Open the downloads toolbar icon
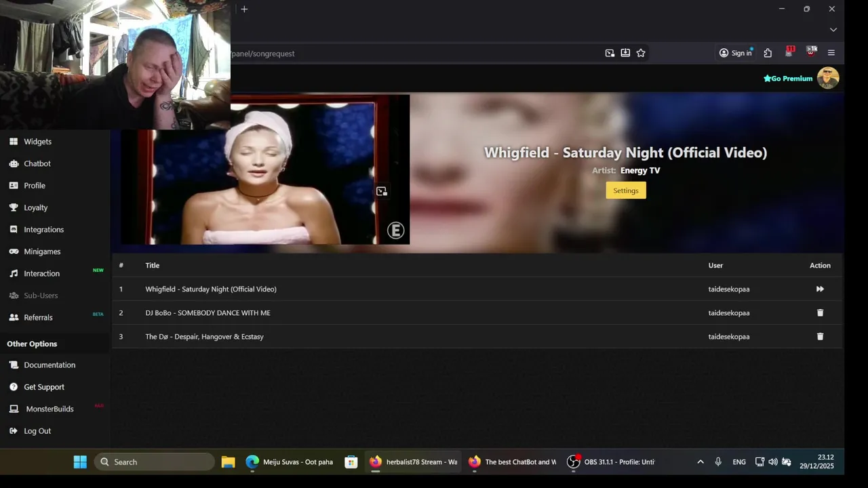 625,53
